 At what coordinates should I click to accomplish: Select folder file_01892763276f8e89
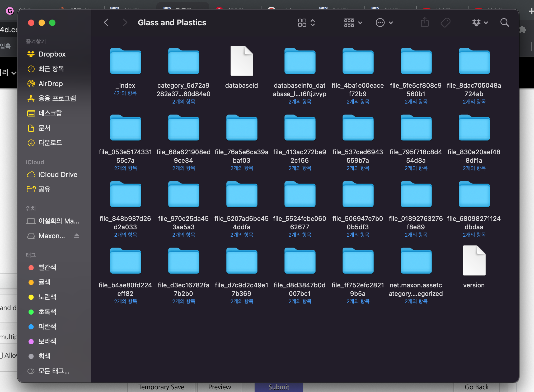point(416,194)
